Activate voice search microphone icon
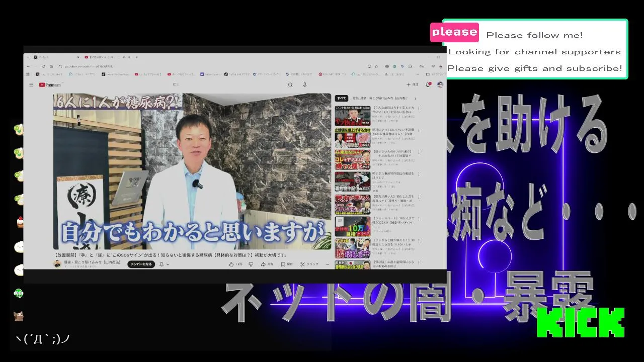Viewport: 644px width, 362px height. click(x=304, y=85)
